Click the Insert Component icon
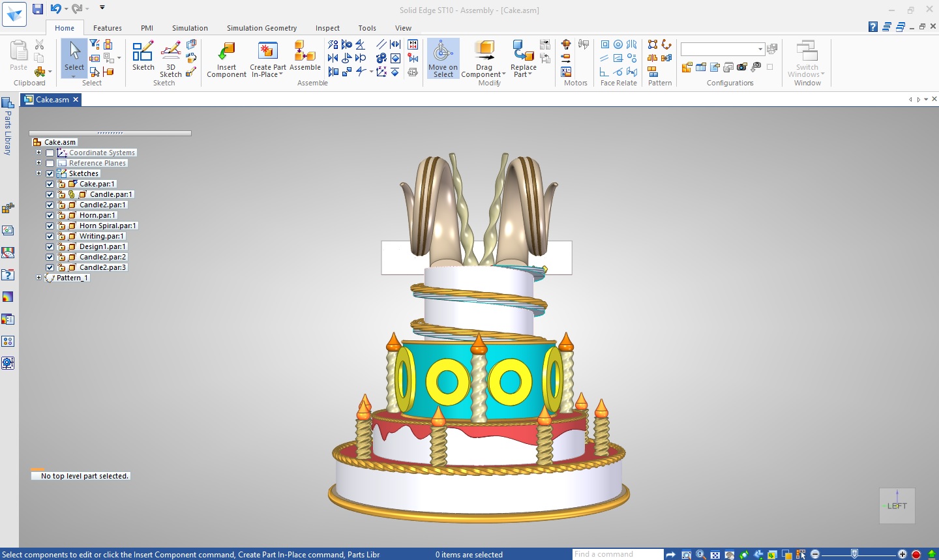 click(226, 52)
